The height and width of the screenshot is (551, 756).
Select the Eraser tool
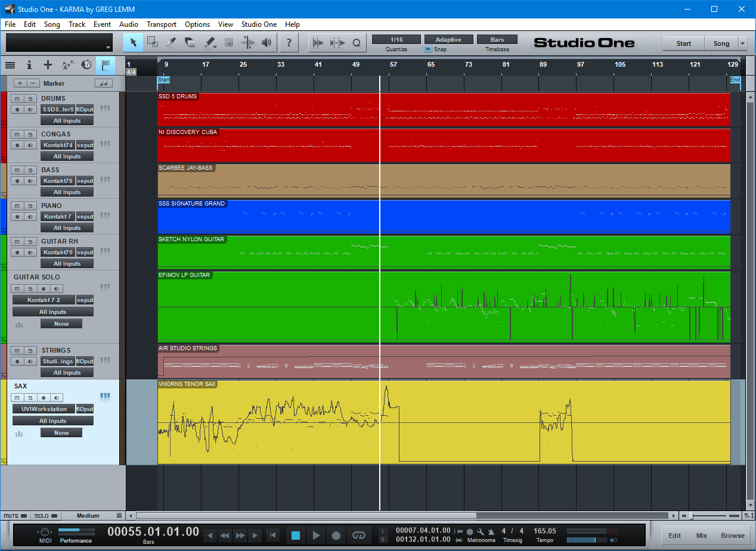click(190, 42)
